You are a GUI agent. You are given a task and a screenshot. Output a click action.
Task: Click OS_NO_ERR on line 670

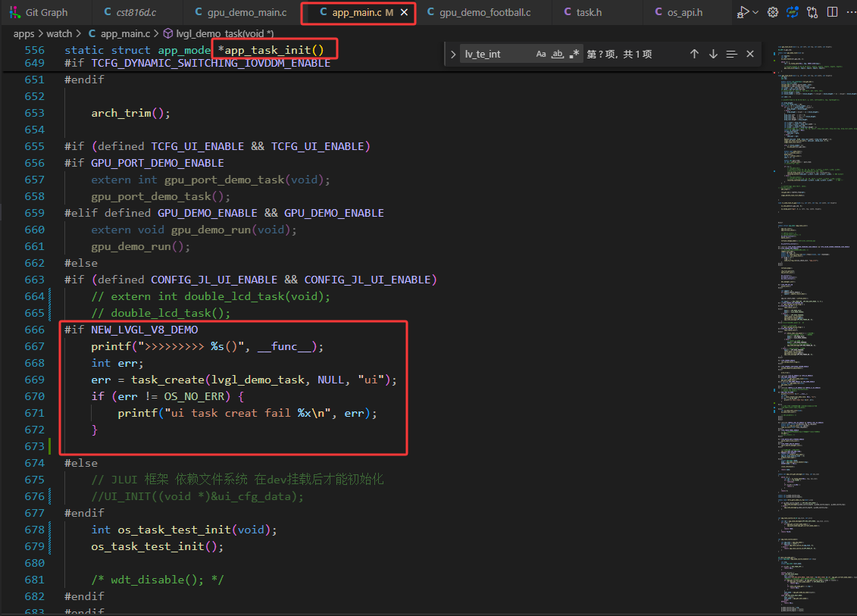(194, 396)
